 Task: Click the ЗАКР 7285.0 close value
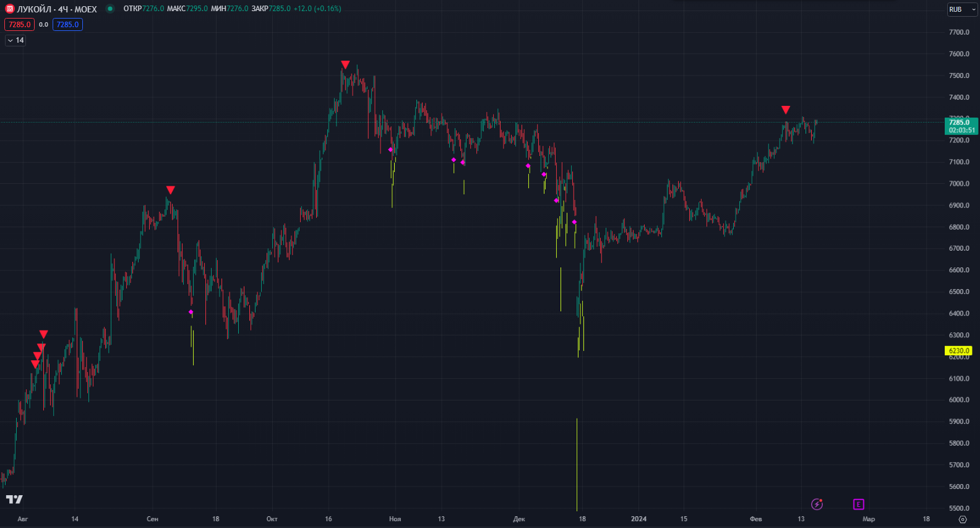[x=271, y=9]
